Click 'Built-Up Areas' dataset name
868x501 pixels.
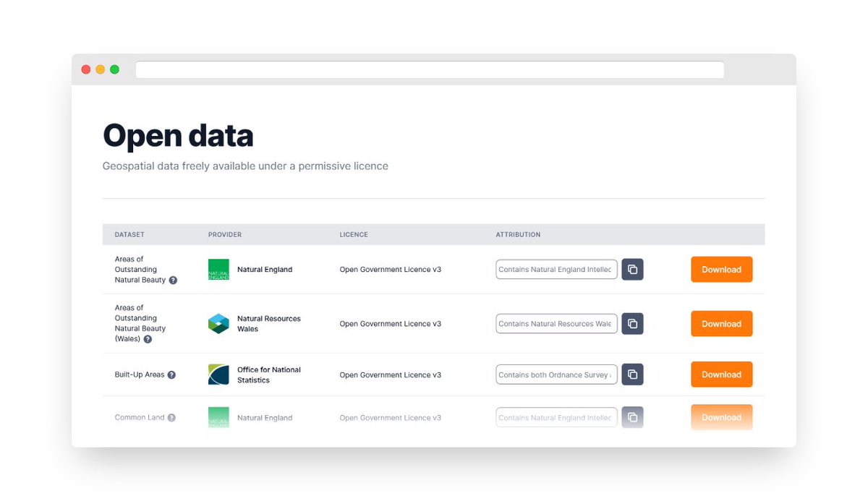click(140, 375)
